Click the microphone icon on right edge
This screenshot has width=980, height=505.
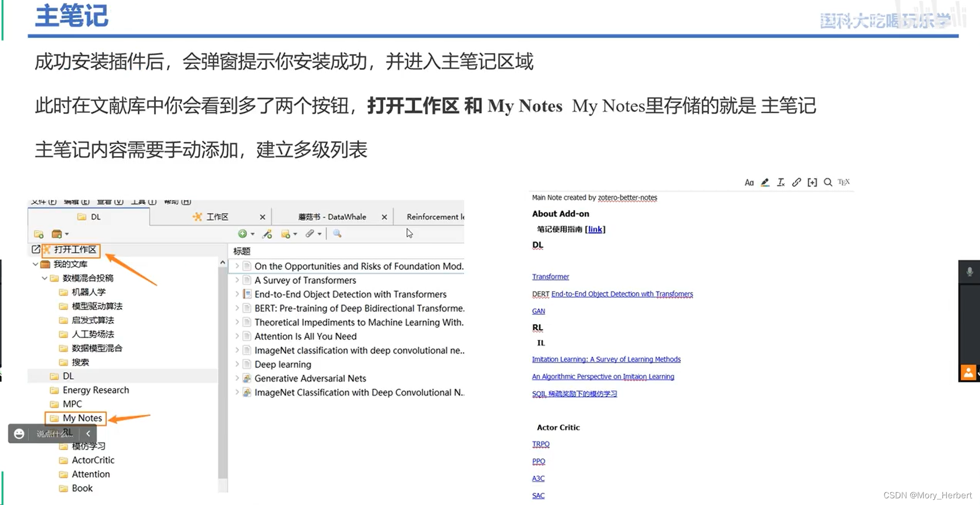(969, 271)
